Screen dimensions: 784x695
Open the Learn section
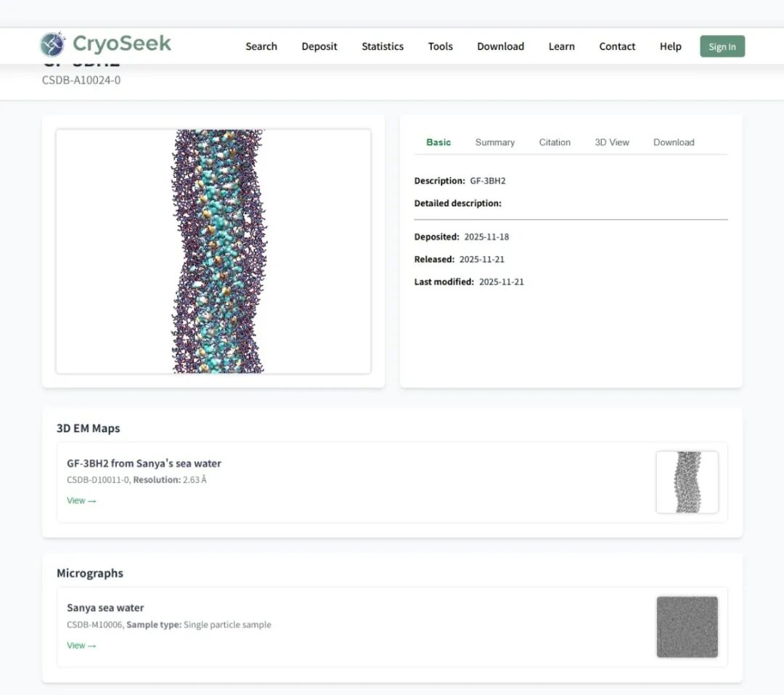click(x=561, y=46)
